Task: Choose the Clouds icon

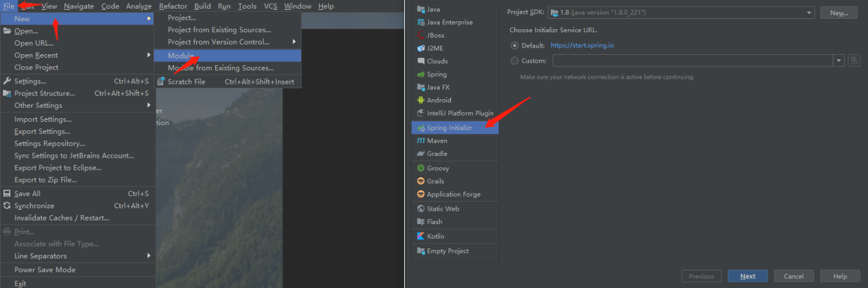Action: pos(421,61)
